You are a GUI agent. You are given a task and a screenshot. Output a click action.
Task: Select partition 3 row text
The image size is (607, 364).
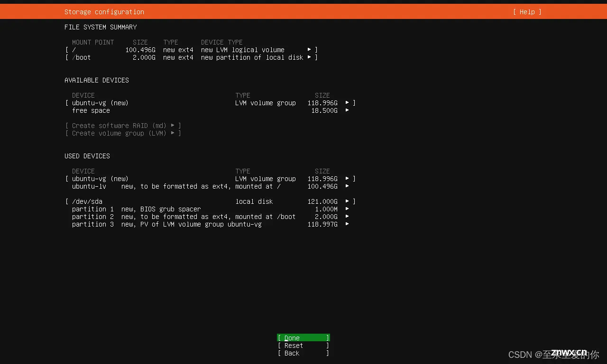167,224
